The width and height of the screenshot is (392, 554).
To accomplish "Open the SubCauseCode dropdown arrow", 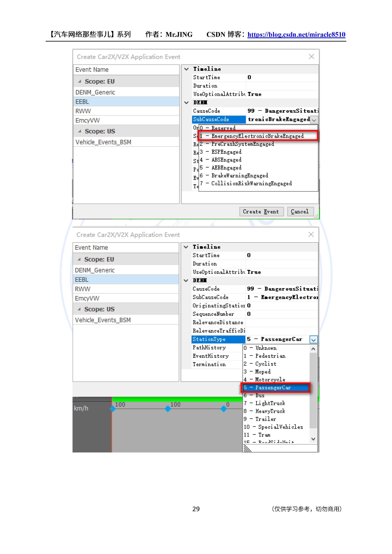I will point(314,120).
